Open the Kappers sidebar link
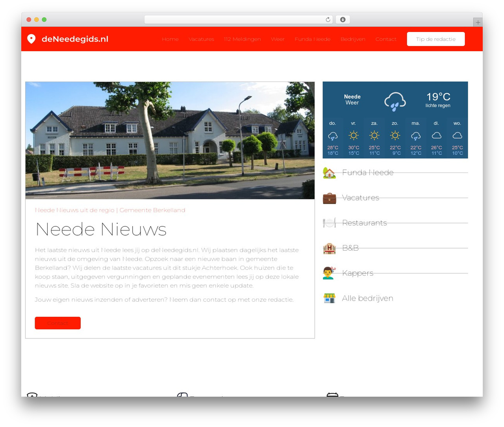504x427 pixels. tap(358, 273)
